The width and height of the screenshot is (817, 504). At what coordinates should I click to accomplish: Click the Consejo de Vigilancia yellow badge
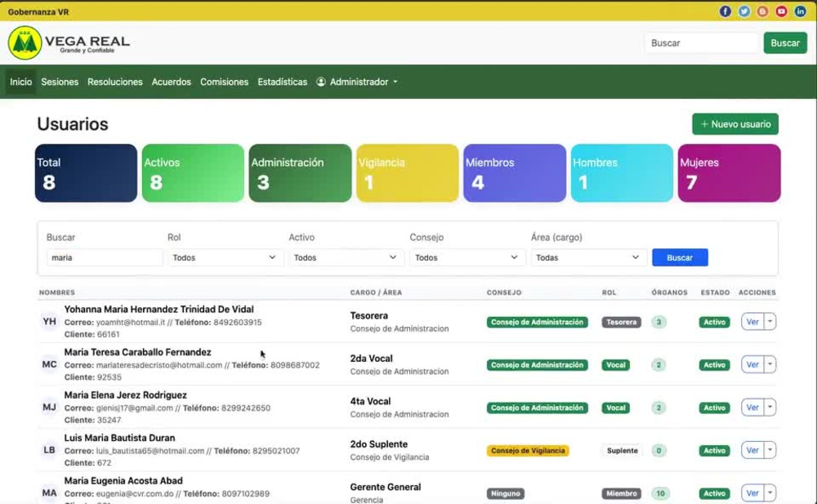click(528, 450)
